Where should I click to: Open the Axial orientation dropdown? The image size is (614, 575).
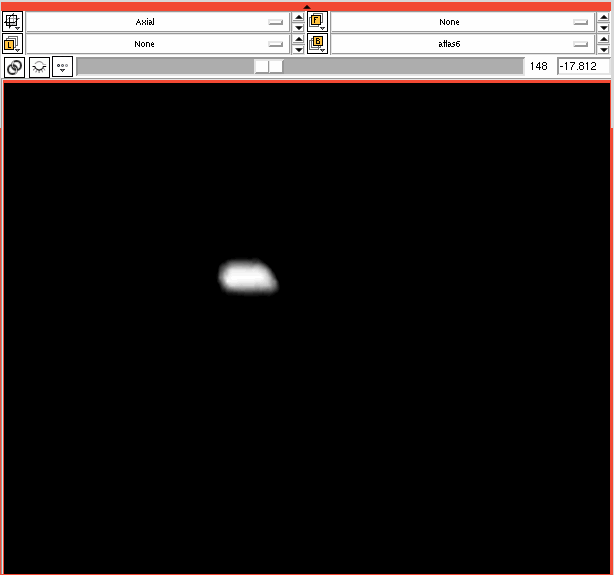pyautogui.click(x=158, y=22)
